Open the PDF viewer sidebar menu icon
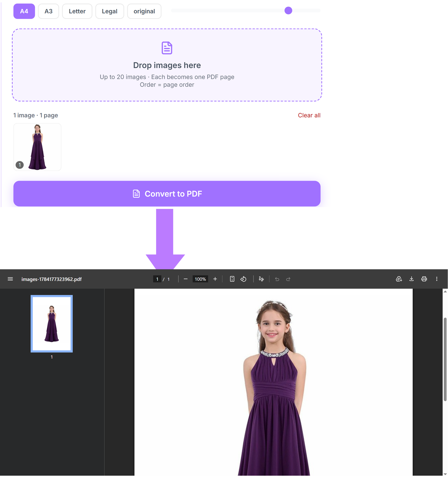This screenshot has width=448, height=489. pyautogui.click(x=10, y=279)
